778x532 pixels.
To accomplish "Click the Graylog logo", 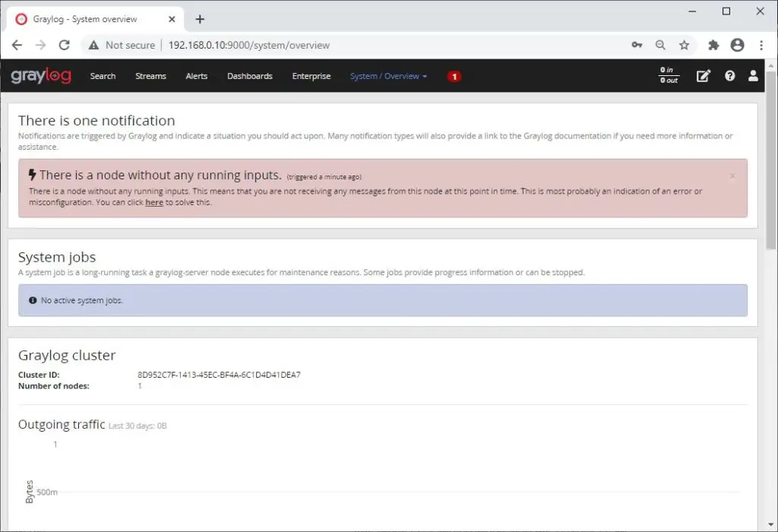I will coord(40,75).
